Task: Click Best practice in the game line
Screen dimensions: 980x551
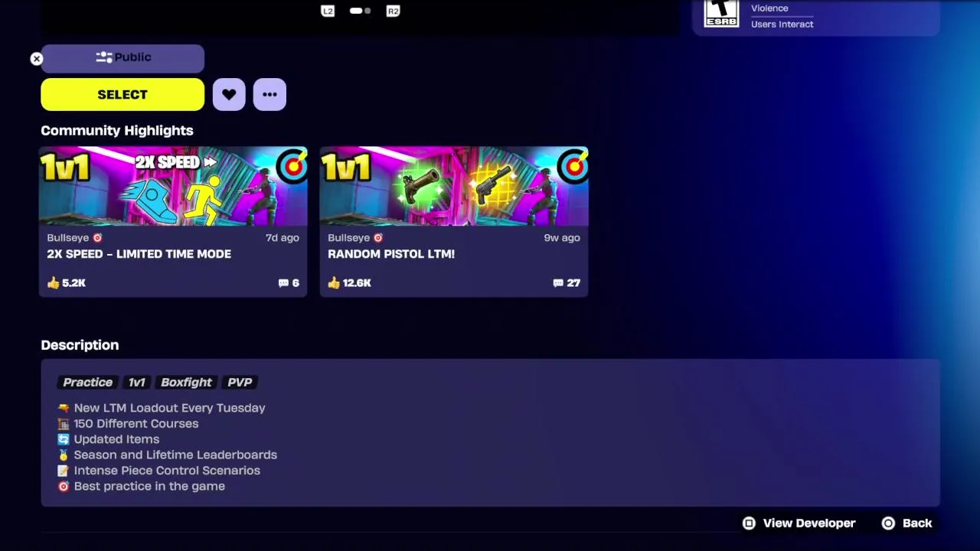Action: coord(141,486)
